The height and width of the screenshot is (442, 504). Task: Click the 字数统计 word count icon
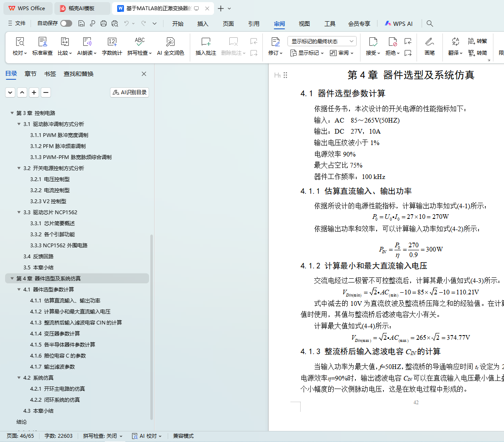click(112, 42)
